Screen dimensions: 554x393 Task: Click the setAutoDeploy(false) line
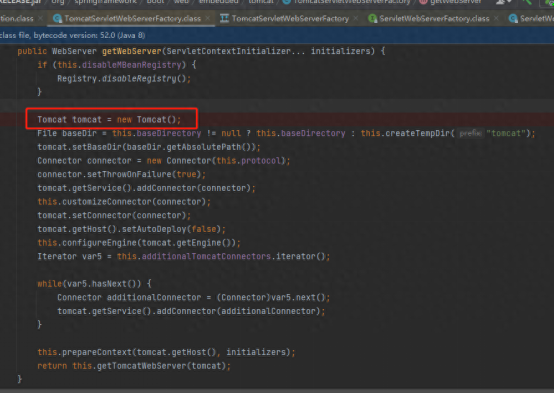click(x=131, y=229)
